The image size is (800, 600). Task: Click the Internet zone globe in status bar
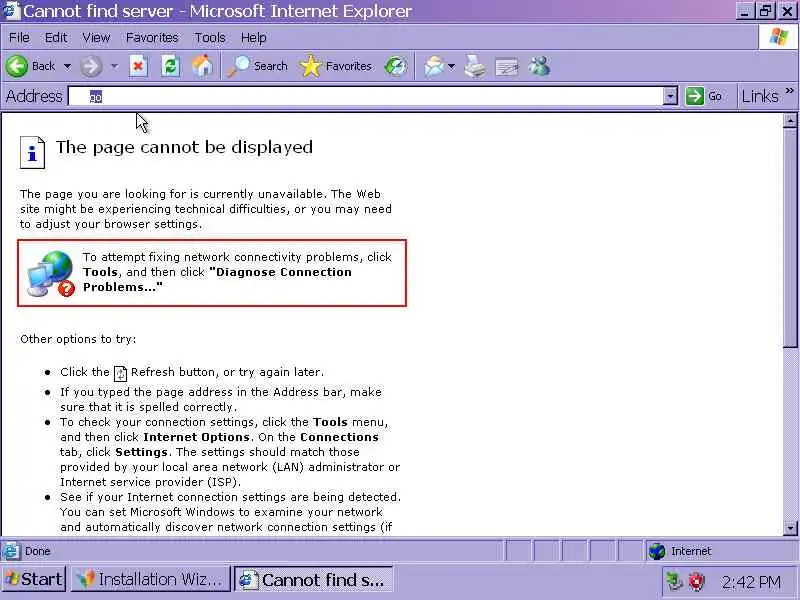(657, 552)
